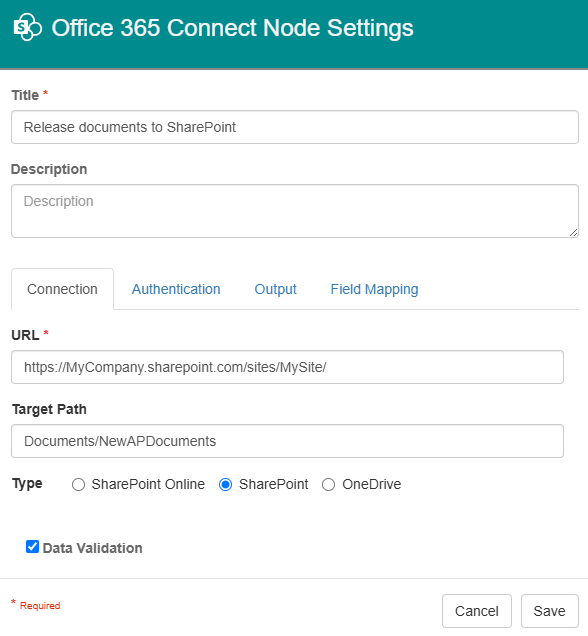Switch to the Authentication tab
The height and width of the screenshot is (636, 588).
click(x=176, y=289)
